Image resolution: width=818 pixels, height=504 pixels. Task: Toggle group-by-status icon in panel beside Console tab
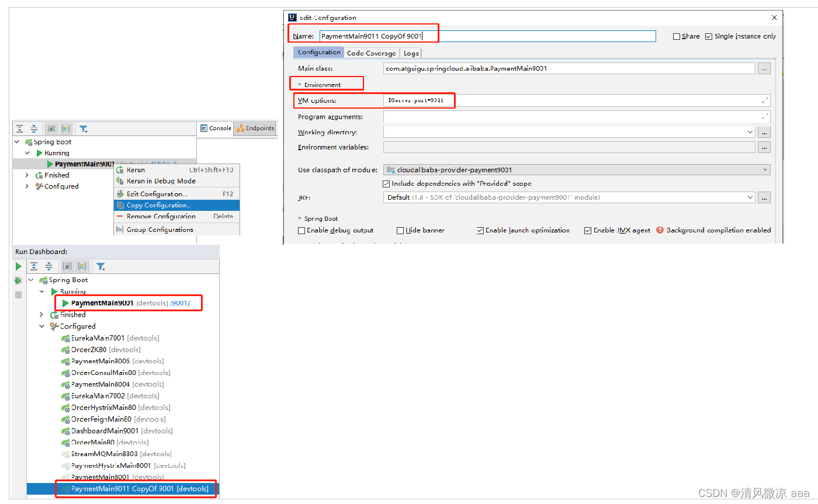pos(66,128)
